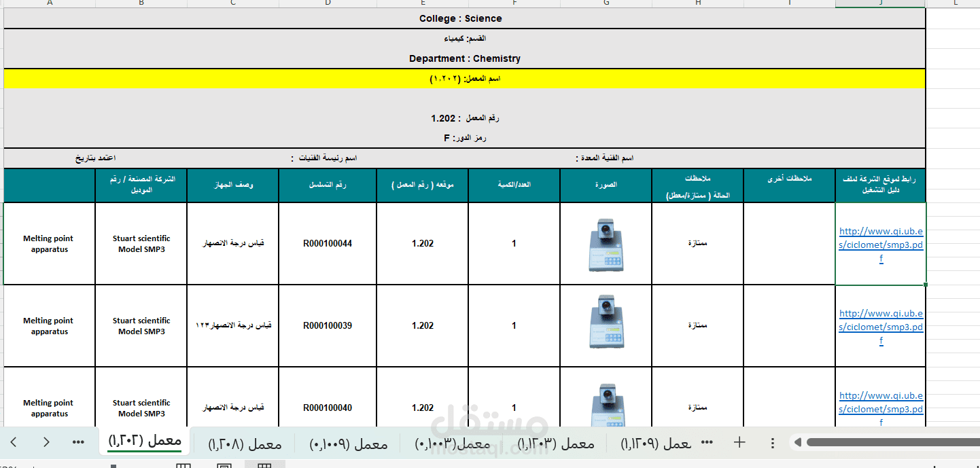Select location 1.202 in R000100044 row
This screenshot has height=468, width=980.
click(x=423, y=243)
